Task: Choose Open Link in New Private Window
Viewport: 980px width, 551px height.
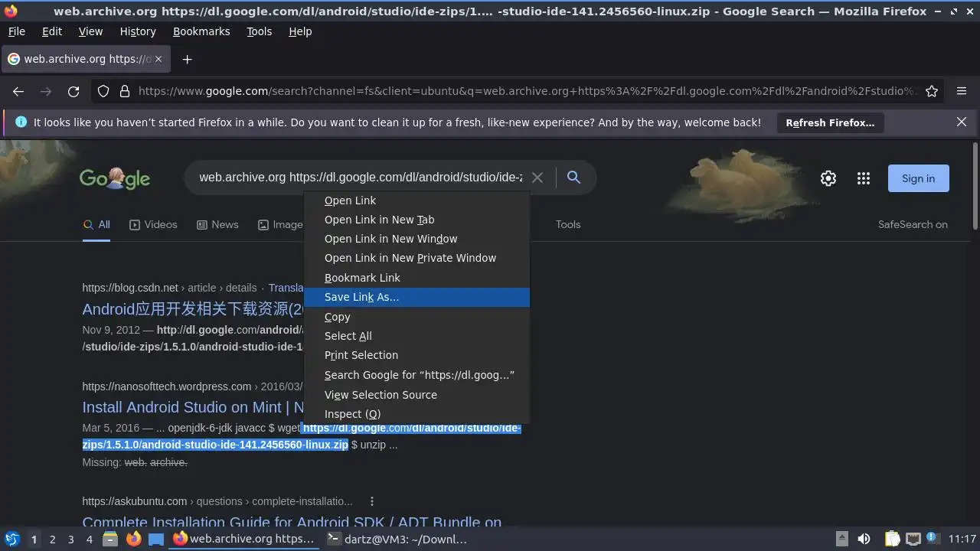Action: coord(416,258)
